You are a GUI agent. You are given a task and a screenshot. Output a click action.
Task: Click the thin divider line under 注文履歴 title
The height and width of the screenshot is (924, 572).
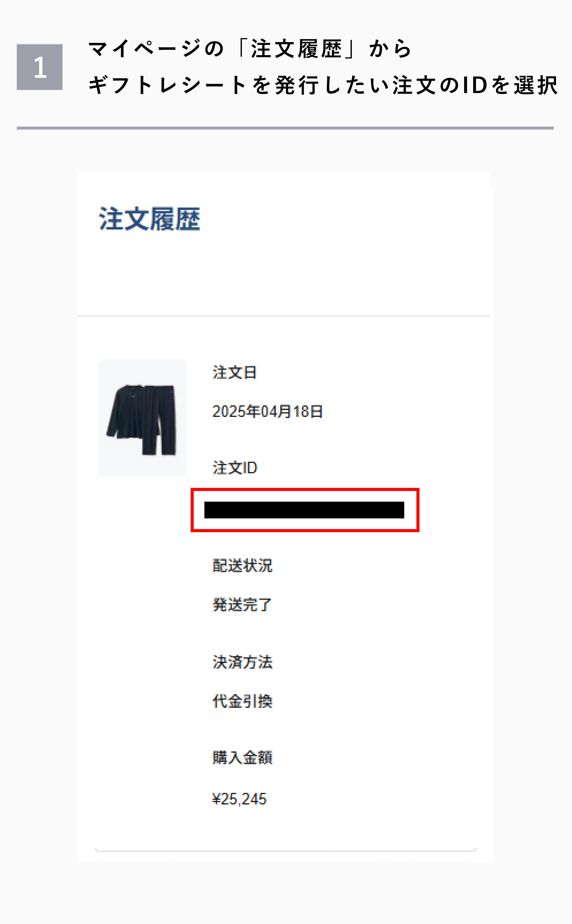[284, 316]
